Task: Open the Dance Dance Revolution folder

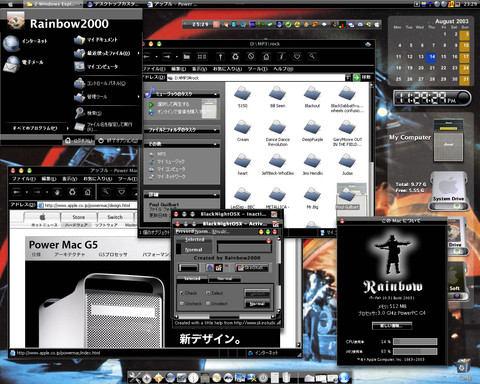Action: 277,133
